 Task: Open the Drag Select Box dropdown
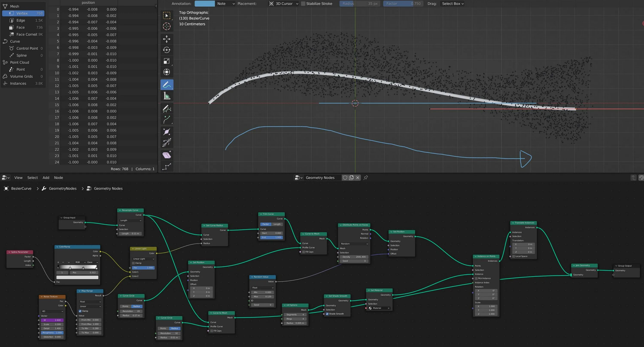tap(453, 3)
